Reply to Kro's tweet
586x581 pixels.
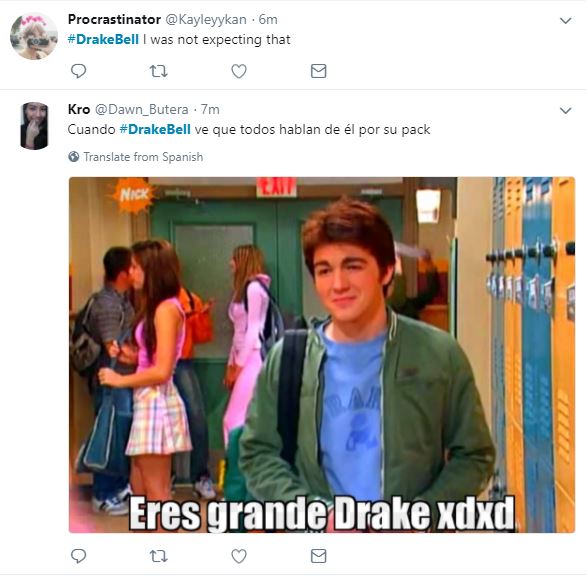click(78, 556)
